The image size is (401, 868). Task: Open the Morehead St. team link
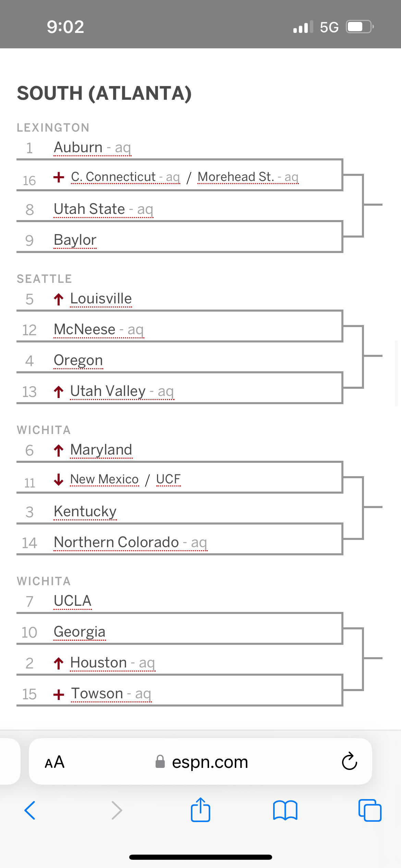pos(236,177)
